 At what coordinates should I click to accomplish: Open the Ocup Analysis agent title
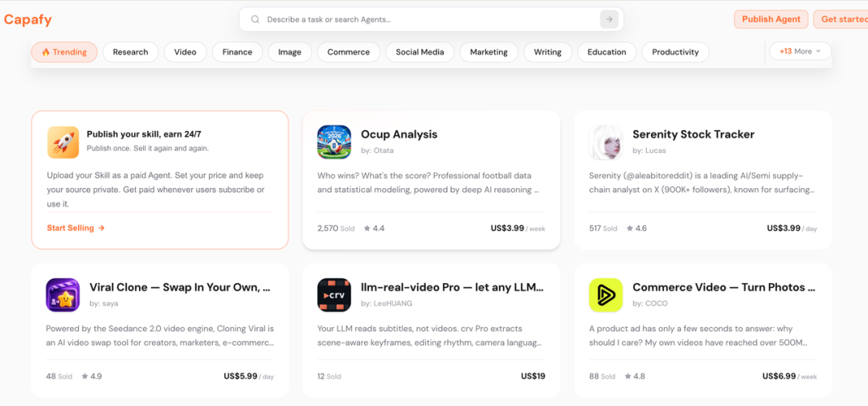[399, 134]
